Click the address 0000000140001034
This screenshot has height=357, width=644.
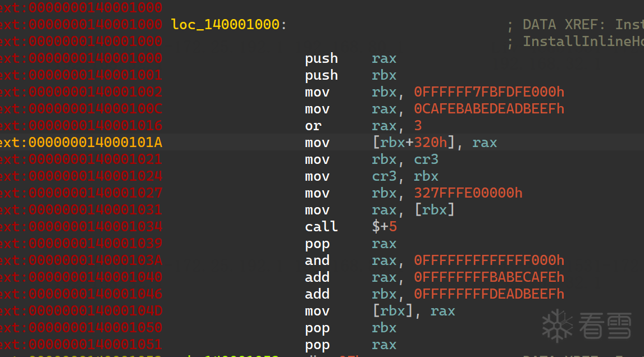(x=95, y=227)
